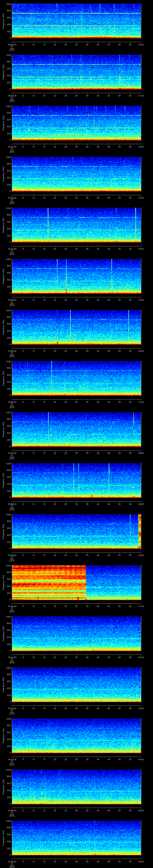Click the 46:00 end time label

pyautogui.click(x=141, y=861)
